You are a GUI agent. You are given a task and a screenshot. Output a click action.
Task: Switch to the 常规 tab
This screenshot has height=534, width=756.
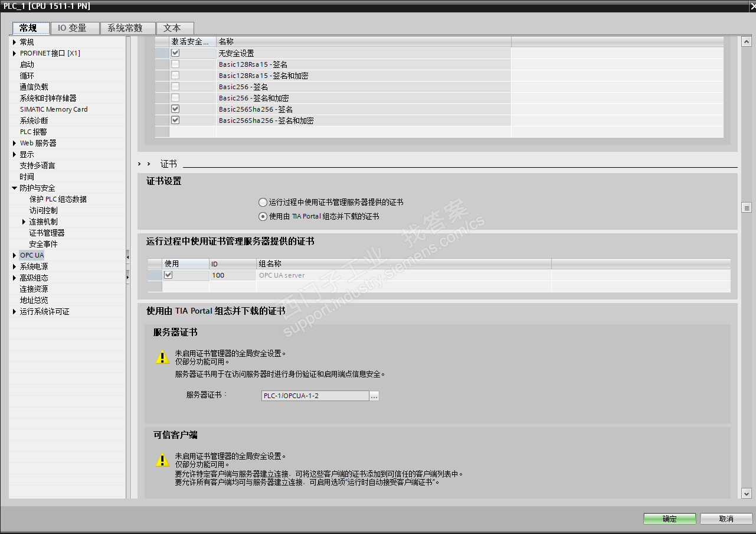point(31,28)
